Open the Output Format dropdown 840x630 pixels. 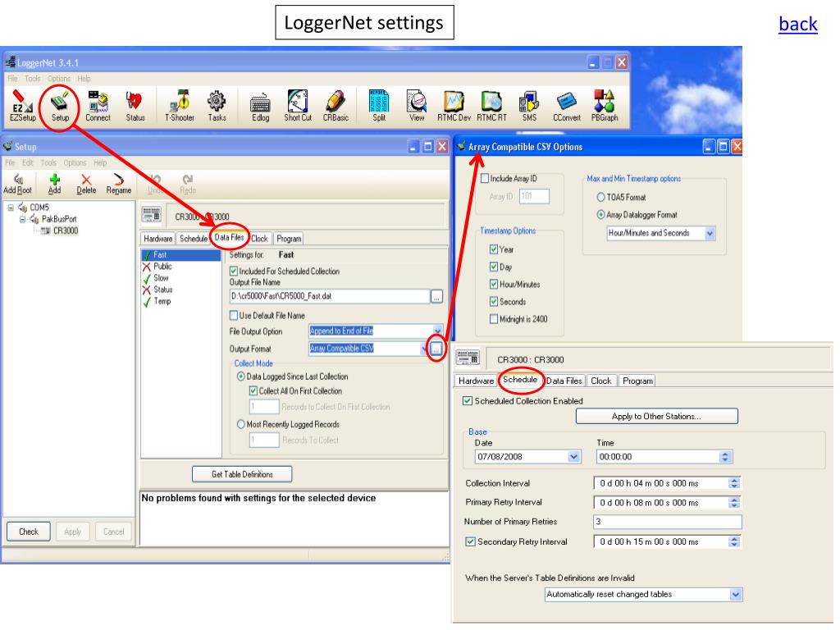click(x=426, y=349)
